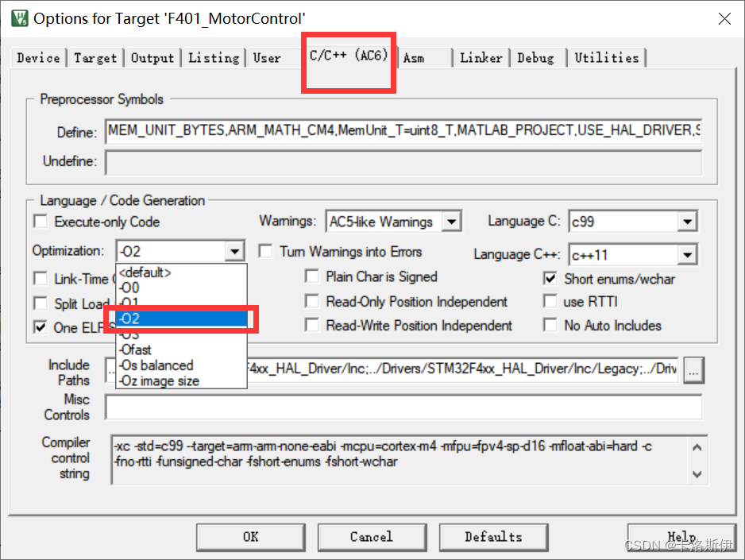
Task: Enable Execute-only Code checkbox
Action: 41,222
